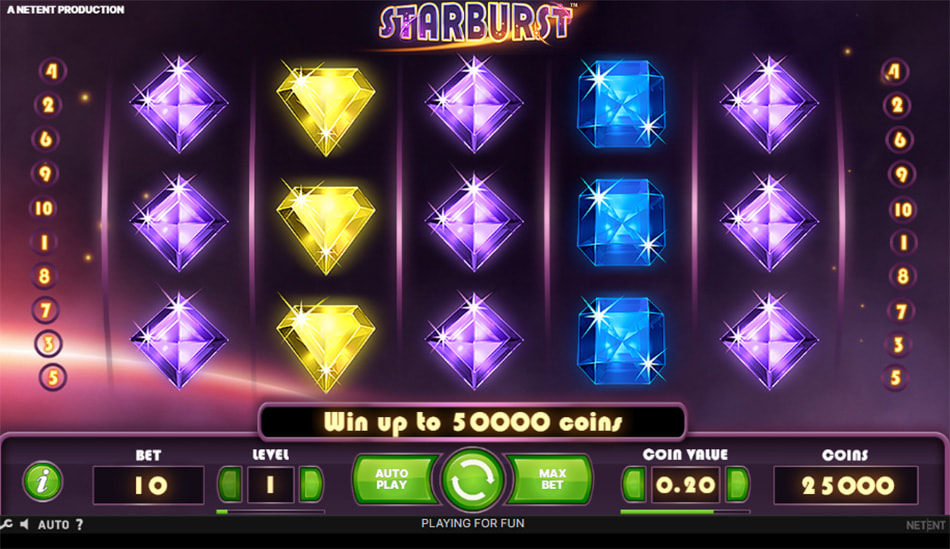This screenshot has width=950, height=549.
Task: Mute sound using the speaker icon
Action: click(x=24, y=524)
